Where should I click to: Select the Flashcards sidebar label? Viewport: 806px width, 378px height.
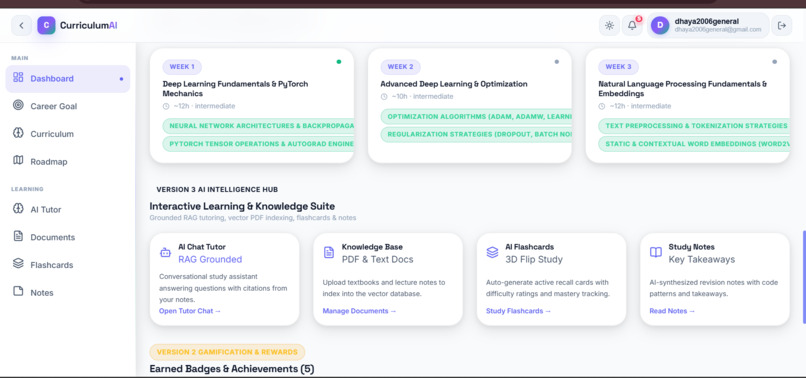[51, 265]
